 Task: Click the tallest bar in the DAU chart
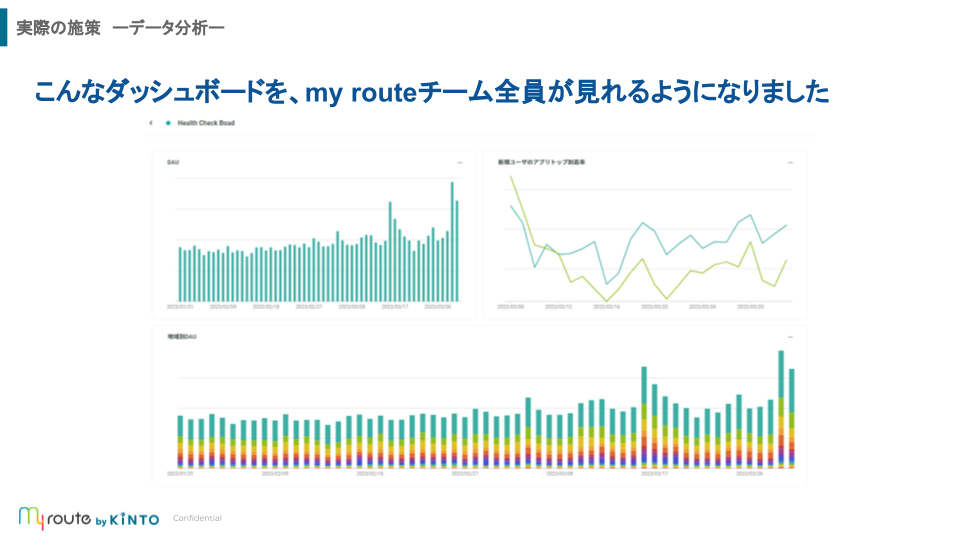tap(452, 240)
